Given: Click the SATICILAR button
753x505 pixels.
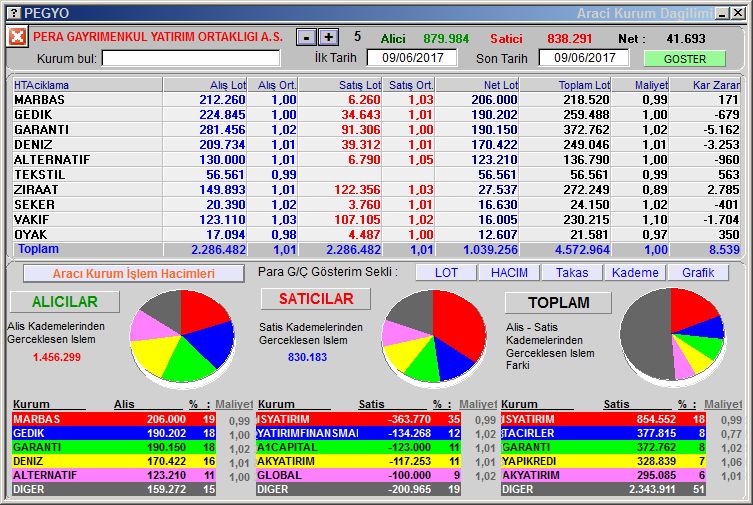Looking at the screenshot, I should coord(316,299).
